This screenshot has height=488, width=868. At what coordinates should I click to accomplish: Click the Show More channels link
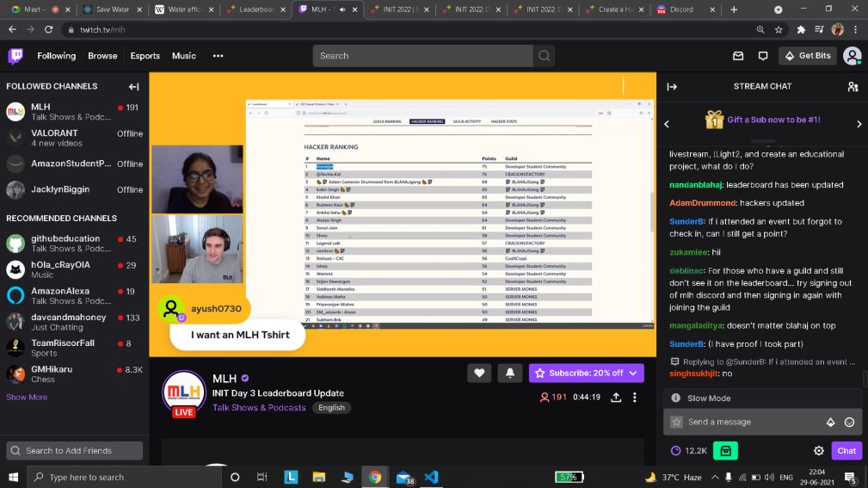pyautogui.click(x=27, y=397)
